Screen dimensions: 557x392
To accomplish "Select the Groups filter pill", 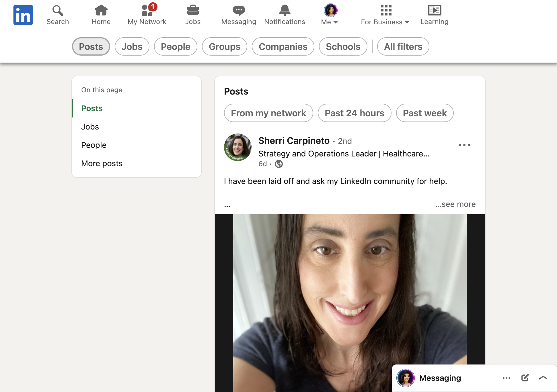I will 225,46.
